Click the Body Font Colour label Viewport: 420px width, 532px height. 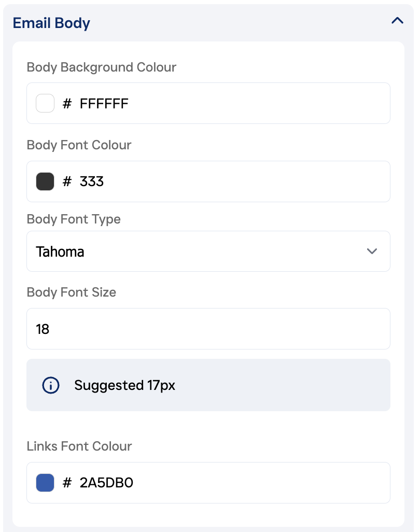[x=79, y=145]
